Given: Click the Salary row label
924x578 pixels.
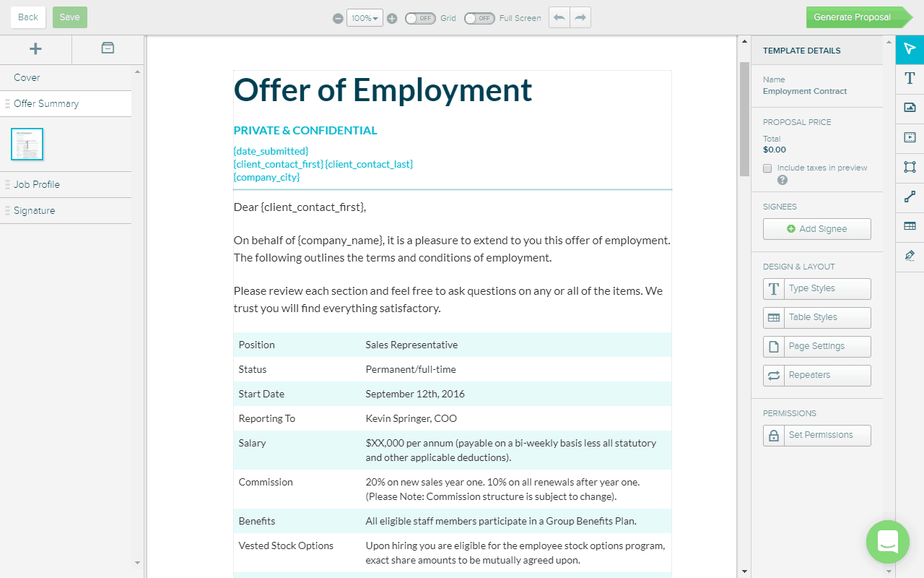Looking at the screenshot, I should pyautogui.click(x=252, y=443).
